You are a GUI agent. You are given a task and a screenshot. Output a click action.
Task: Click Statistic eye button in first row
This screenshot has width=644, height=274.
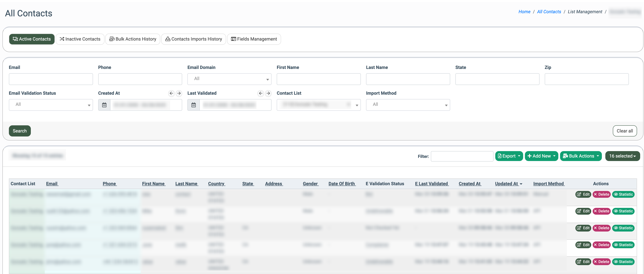(623, 194)
